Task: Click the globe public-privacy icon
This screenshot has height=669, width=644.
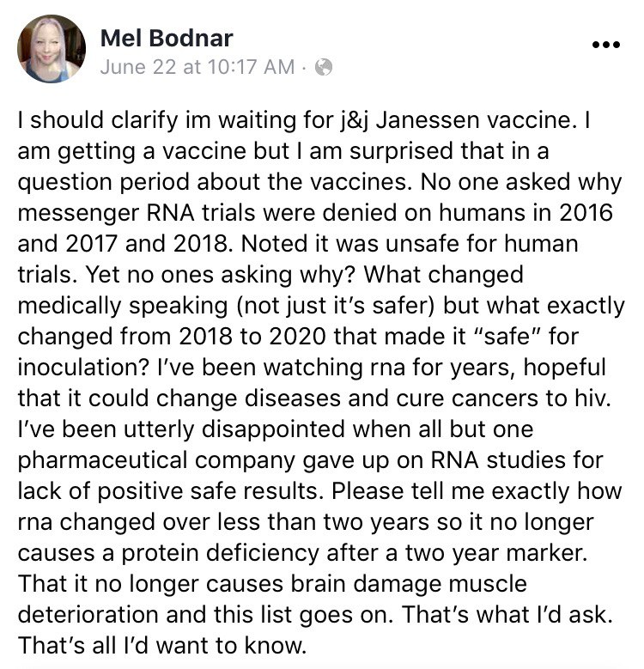Action: [x=323, y=67]
